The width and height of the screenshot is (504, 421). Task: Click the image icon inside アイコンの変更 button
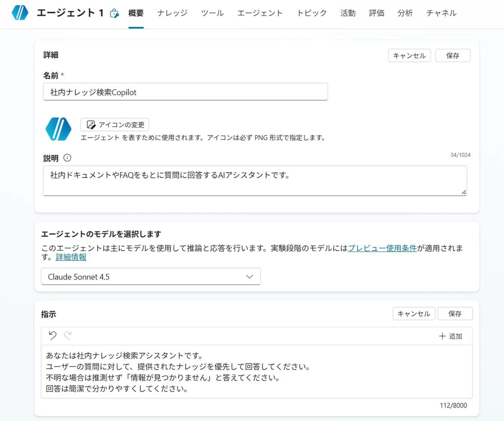pyautogui.click(x=91, y=124)
